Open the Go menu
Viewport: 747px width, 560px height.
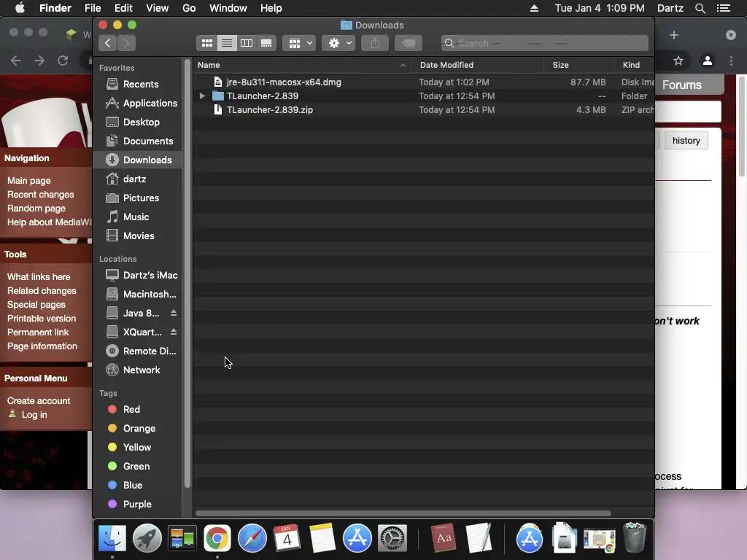[x=189, y=8]
